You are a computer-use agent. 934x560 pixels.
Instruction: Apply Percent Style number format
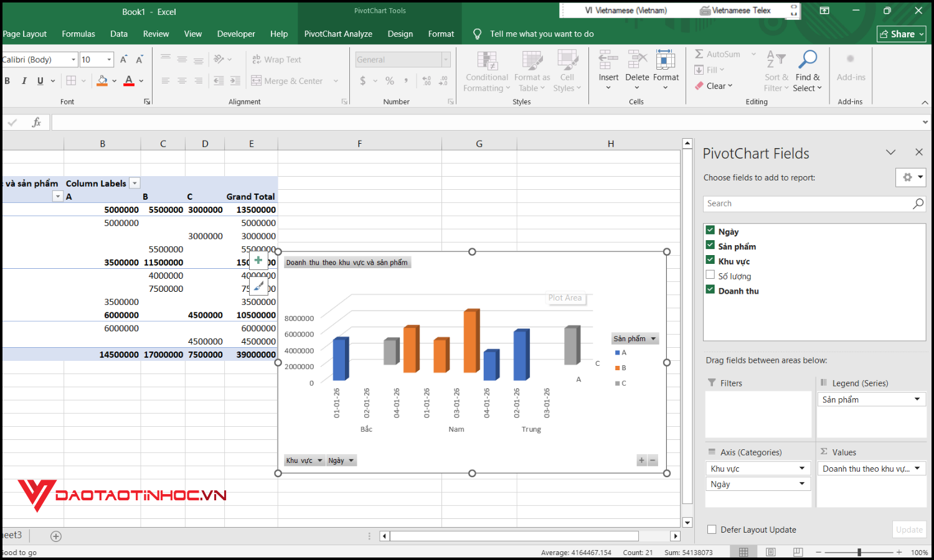point(389,80)
